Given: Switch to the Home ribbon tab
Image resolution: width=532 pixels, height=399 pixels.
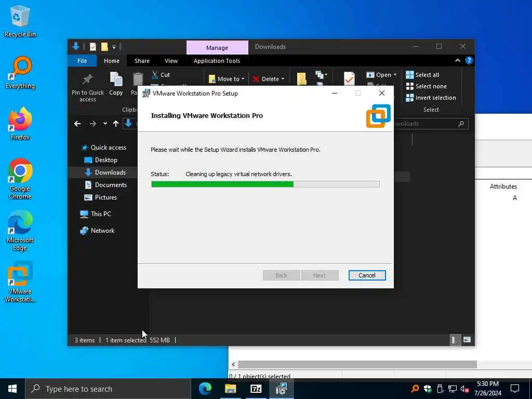Looking at the screenshot, I should [112, 61].
